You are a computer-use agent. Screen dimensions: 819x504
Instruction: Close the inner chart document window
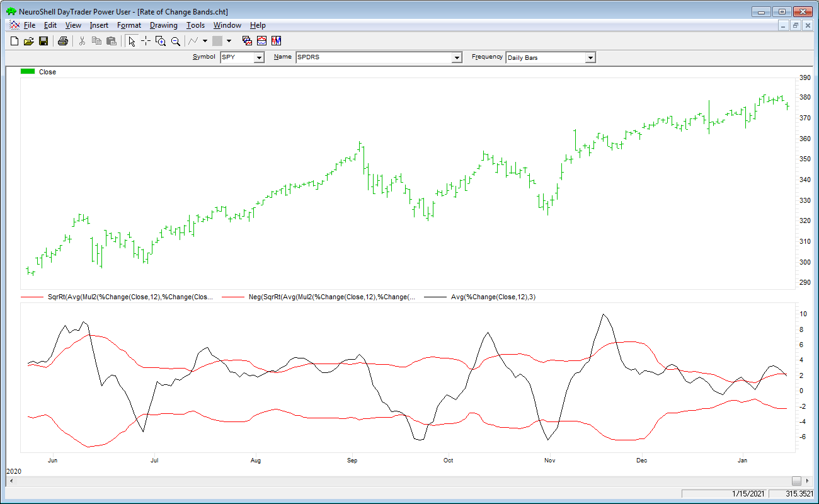coord(806,25)
